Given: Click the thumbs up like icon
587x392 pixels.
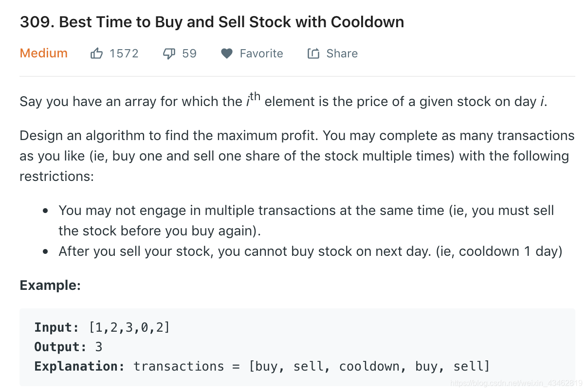Looking at the screenshot, I should coord(96,53).
